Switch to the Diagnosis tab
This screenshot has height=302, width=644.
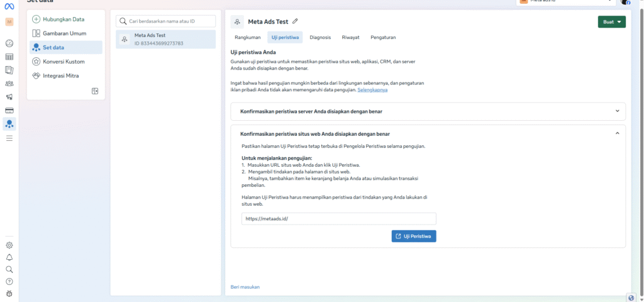click(x=320, y=38)
